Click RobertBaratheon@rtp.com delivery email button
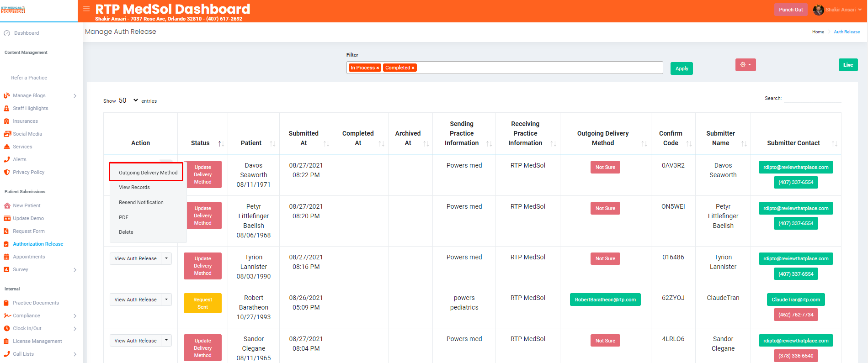The width and height of the screenshot is (868, 363). tap(605, 300)
